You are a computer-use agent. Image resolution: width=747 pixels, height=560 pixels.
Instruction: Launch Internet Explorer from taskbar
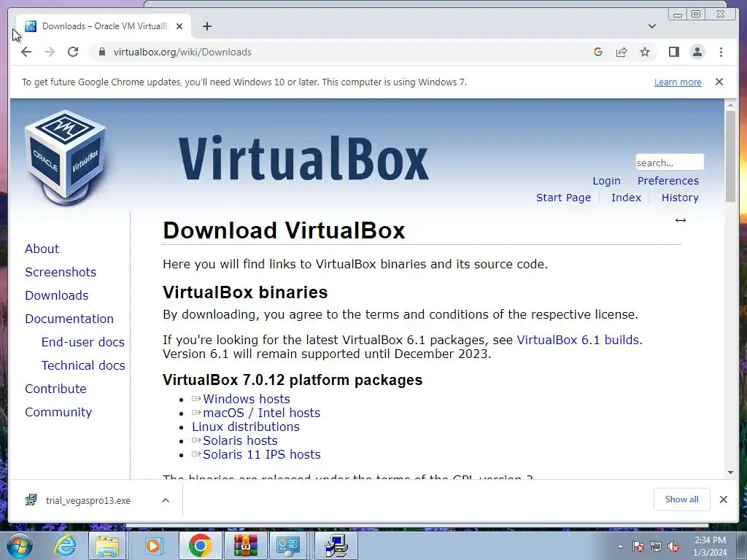65,545
